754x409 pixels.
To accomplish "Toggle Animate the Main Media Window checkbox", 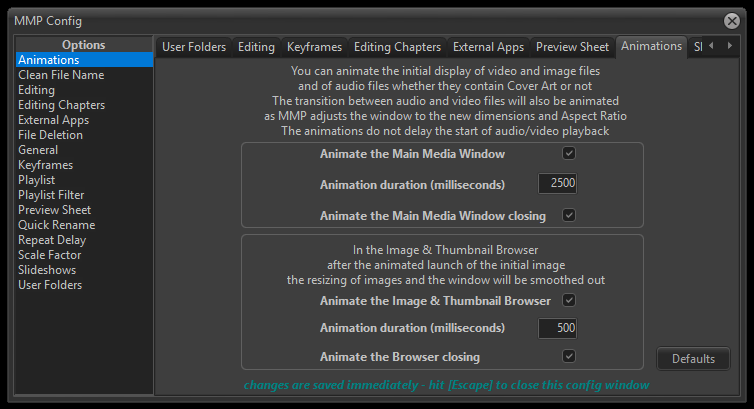I will [x=569, y=153].
